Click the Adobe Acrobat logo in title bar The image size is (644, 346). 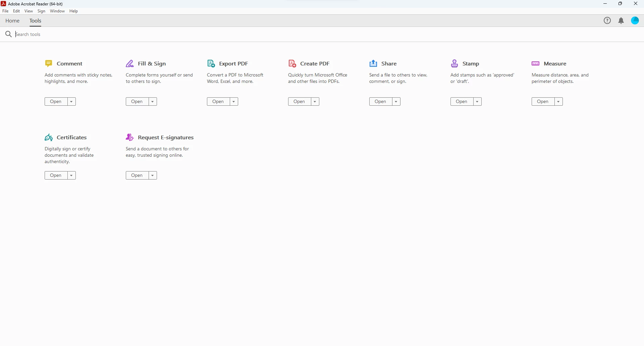click(x=3, y=4)
